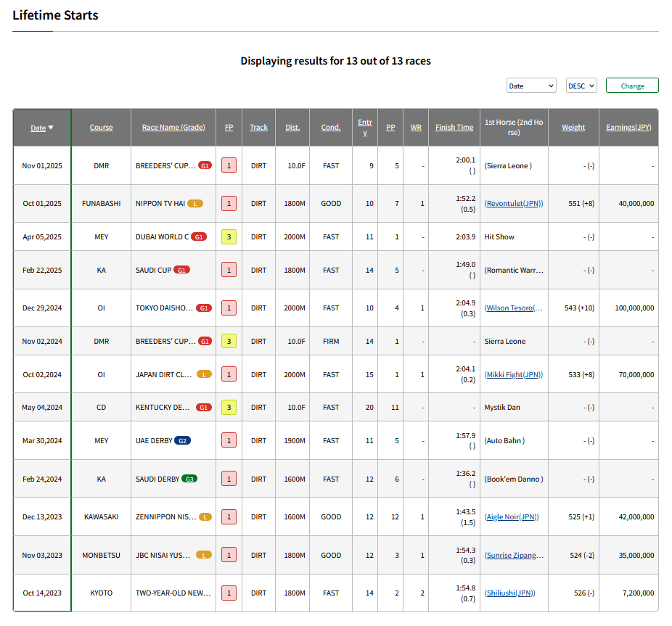Select Lifetime Starts heading
672x626 pixels.
(55, 15)
